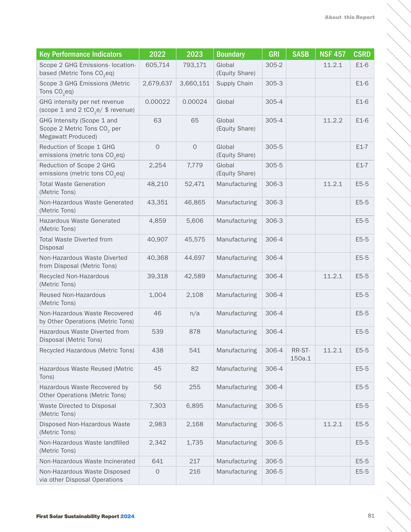Image resolution: width=411 pixels, height=532 pixels.
Task: Select the Total Waste Generation row label
Action: coord(72,188)
